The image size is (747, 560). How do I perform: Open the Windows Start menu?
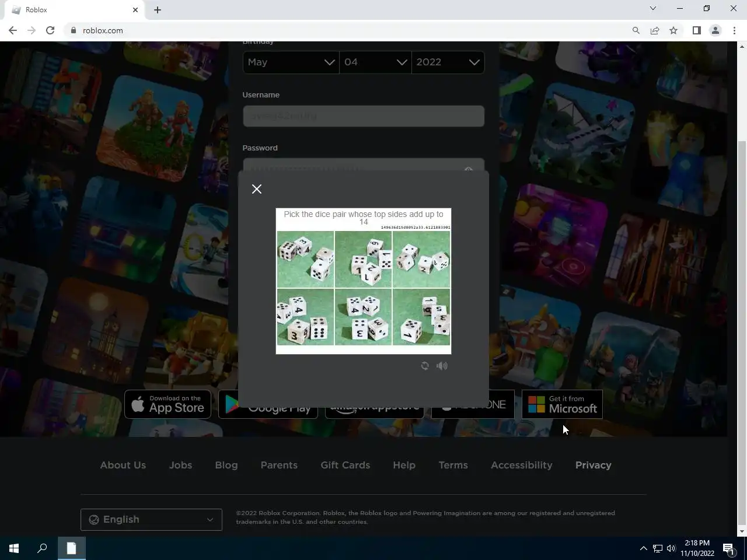click(14, 548)
